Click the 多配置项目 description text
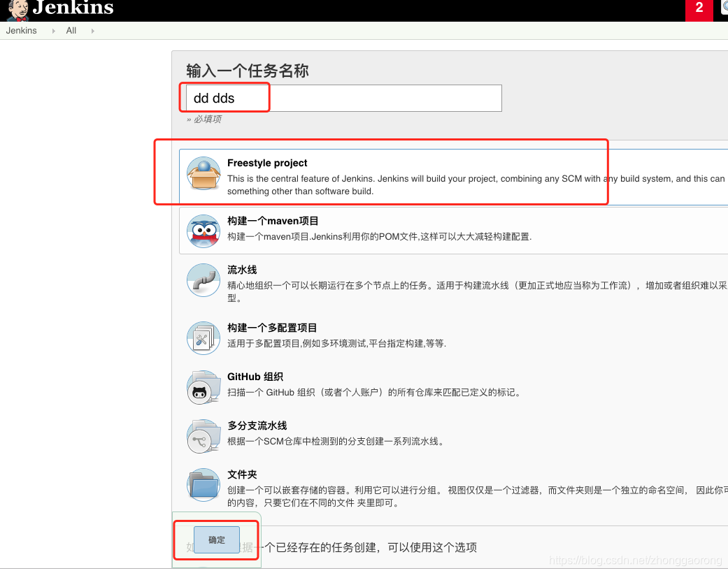This screenshot has height=573, width=728. coord(336,343)
